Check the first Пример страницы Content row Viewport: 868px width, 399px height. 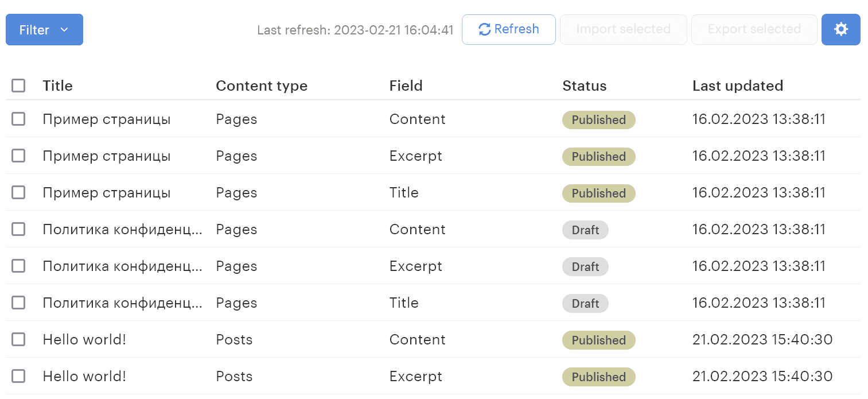point(18,119)
